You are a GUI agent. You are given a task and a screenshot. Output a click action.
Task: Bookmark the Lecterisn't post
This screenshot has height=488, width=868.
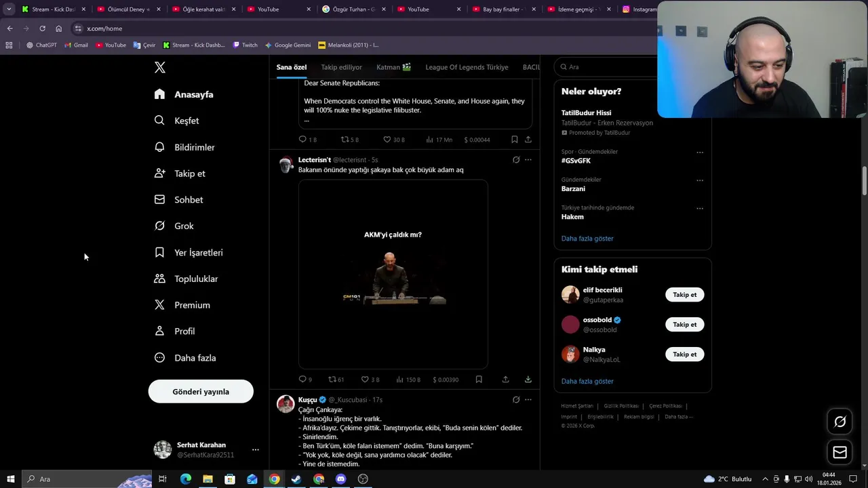(479, 380)
